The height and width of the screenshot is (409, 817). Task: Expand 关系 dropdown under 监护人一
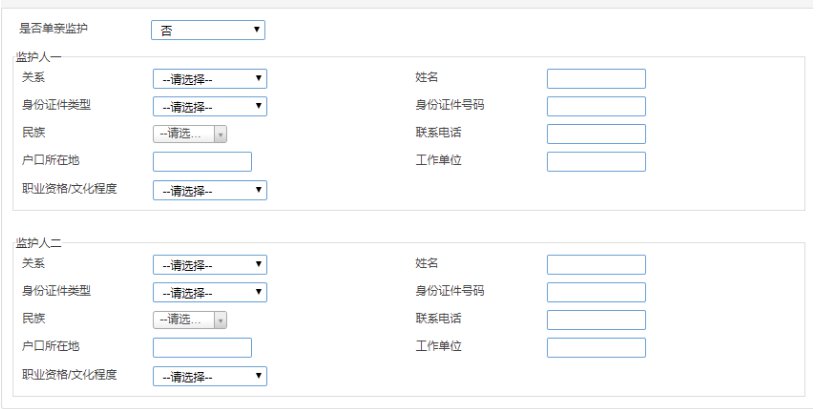pos(210,78)
